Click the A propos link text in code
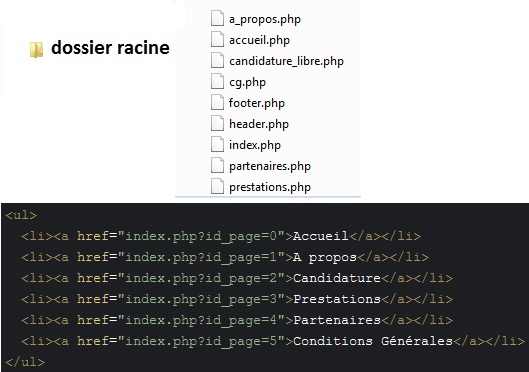The image size is (529, 372). pyautogui.click(x=325, y=257)
